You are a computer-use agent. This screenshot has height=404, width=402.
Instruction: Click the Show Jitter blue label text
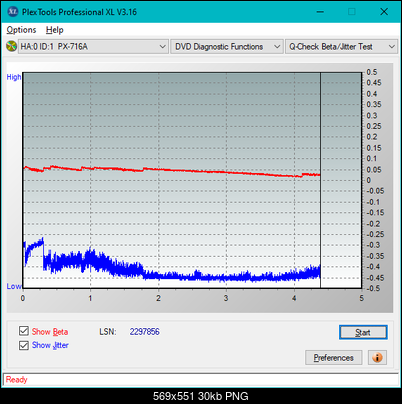tap(50, 345)
